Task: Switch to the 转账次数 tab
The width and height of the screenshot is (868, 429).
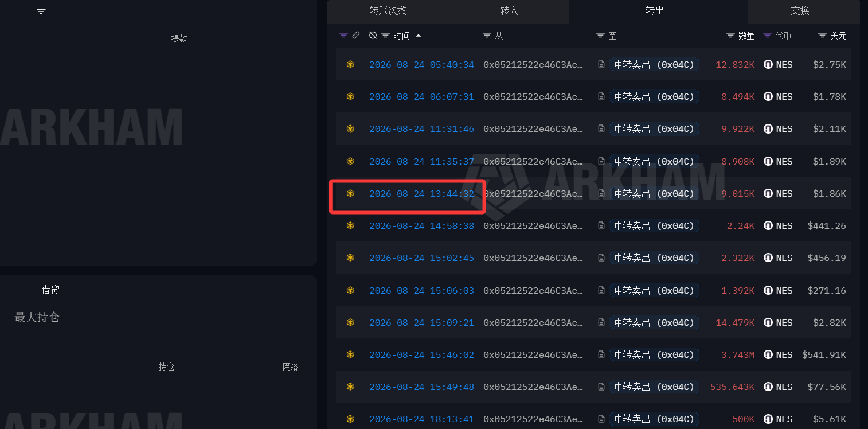Action: [x=388, y=11]
